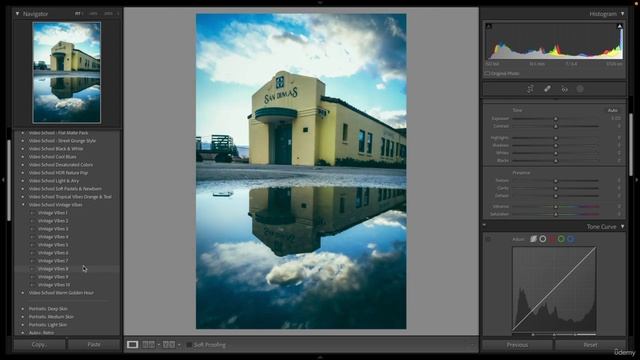Set Navigator zoom to FIT

click(78, 13)
